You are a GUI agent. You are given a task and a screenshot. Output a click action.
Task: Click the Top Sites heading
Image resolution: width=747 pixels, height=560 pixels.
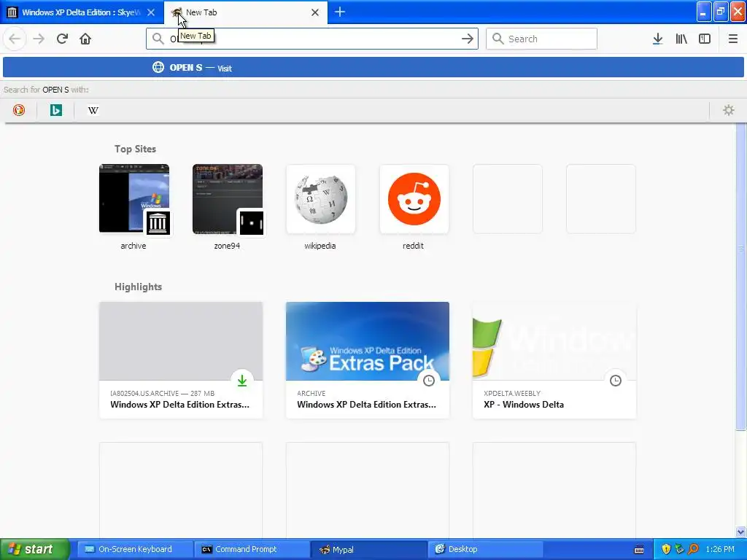pos(135,149)
